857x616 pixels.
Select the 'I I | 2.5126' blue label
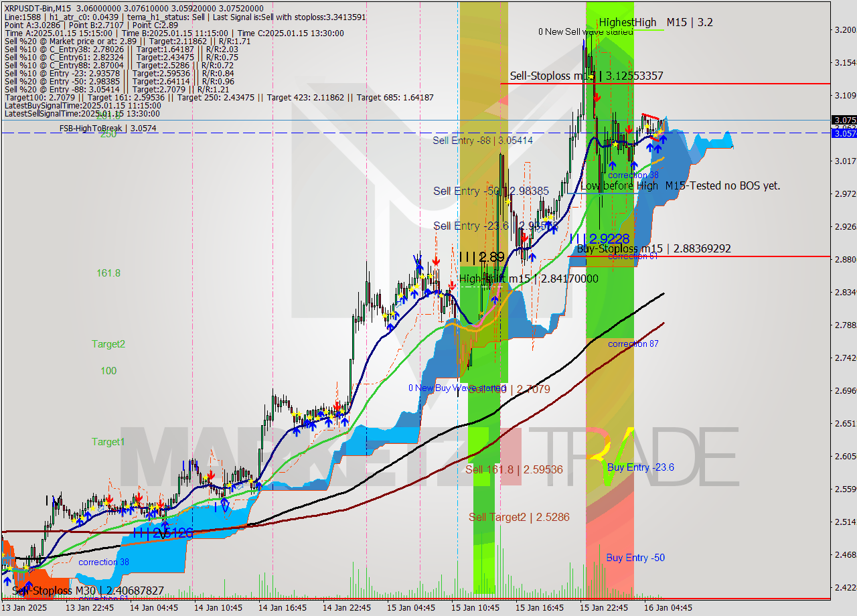coord(163,533)
